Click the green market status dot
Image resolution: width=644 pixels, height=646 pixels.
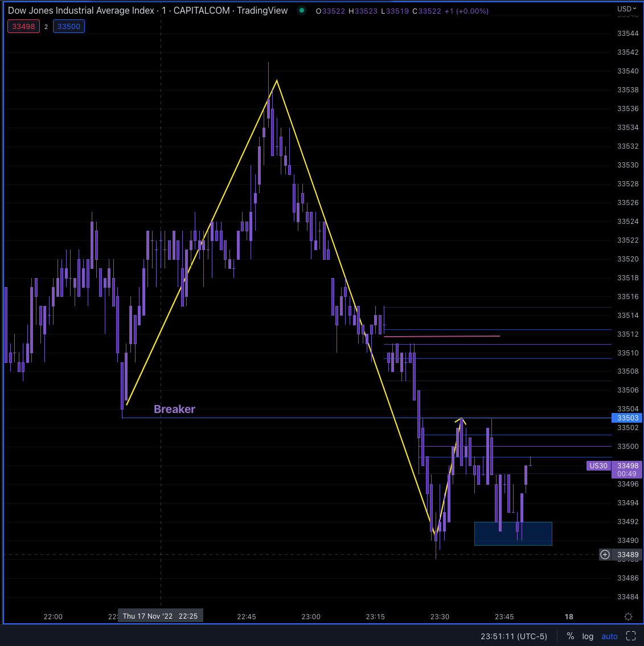(301, 10)
